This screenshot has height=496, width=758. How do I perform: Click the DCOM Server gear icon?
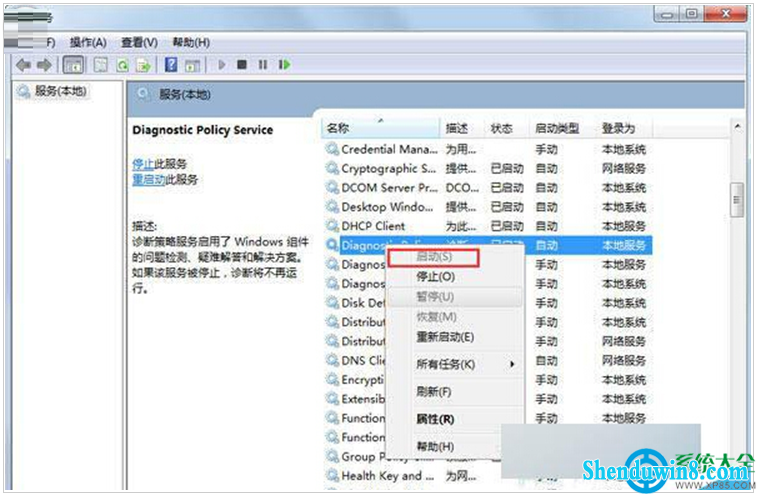click(x=332, y=187)
